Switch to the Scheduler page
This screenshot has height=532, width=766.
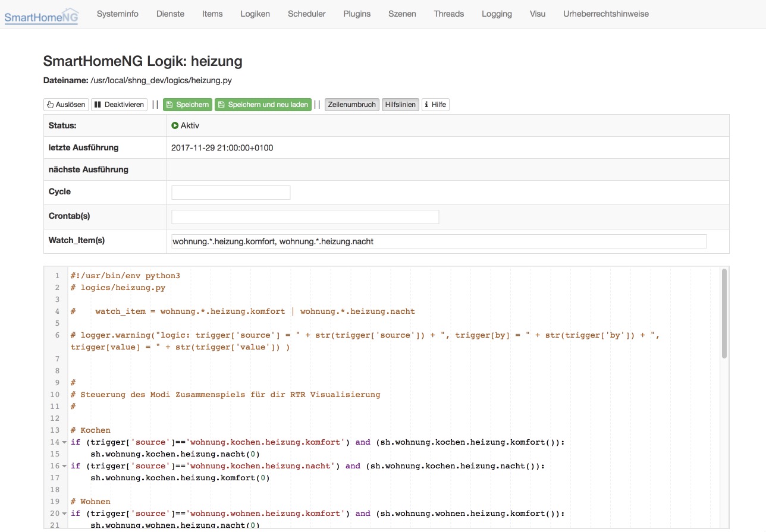306,14
